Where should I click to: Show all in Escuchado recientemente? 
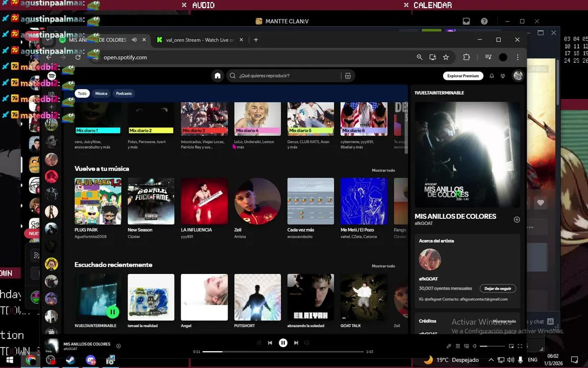[383, 266]
